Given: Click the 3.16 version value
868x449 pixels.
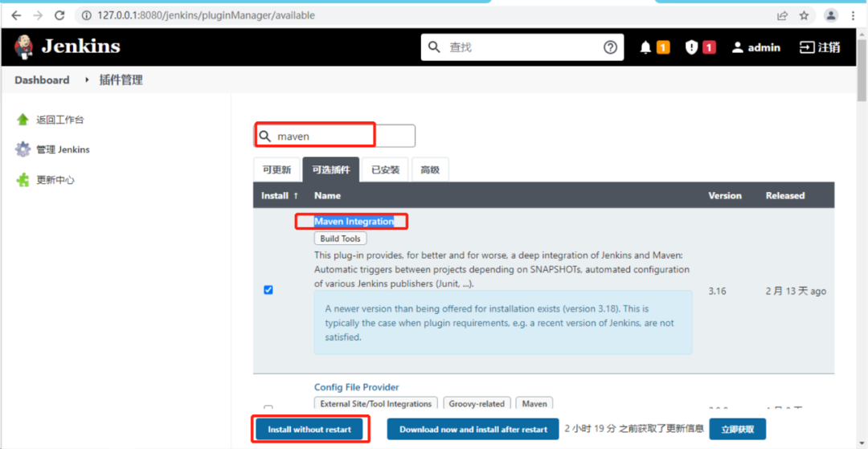Looking at the screenshot, I should (x=717, y=291).
